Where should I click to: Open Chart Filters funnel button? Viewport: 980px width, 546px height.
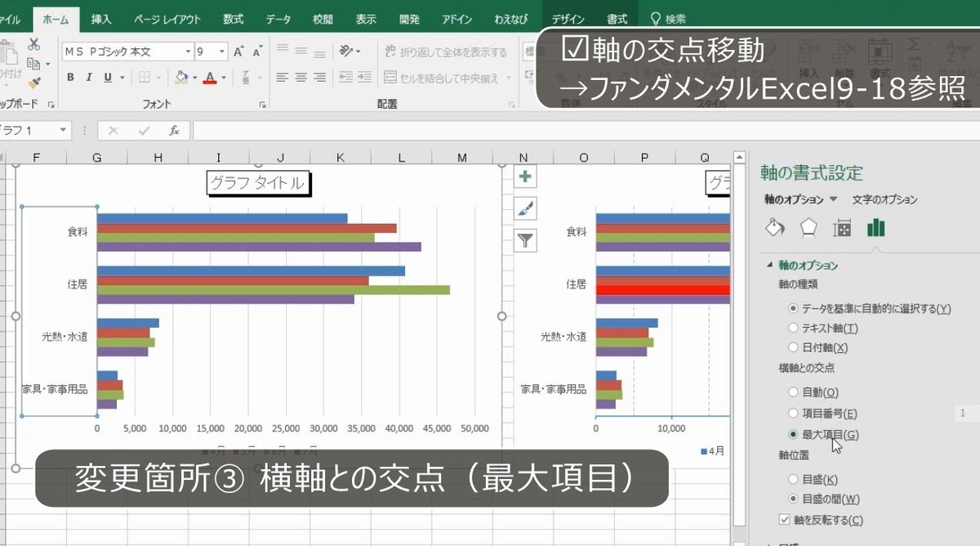tap(525, 239)
